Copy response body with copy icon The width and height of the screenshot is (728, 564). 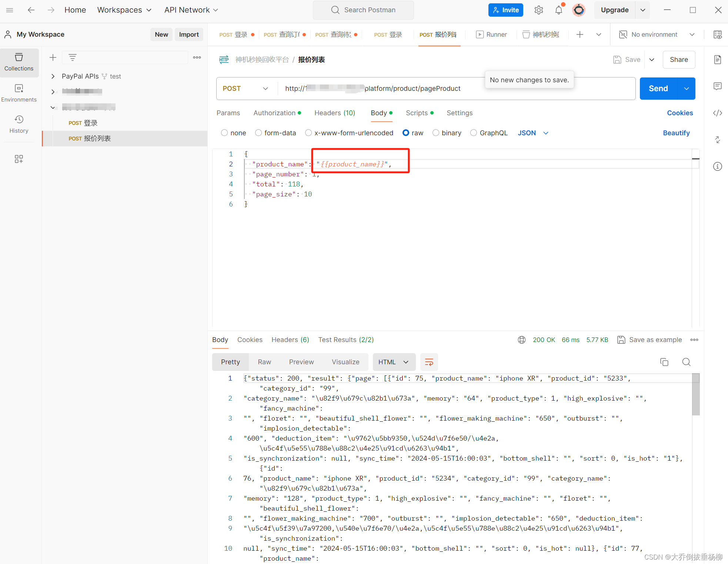[664, 362]
